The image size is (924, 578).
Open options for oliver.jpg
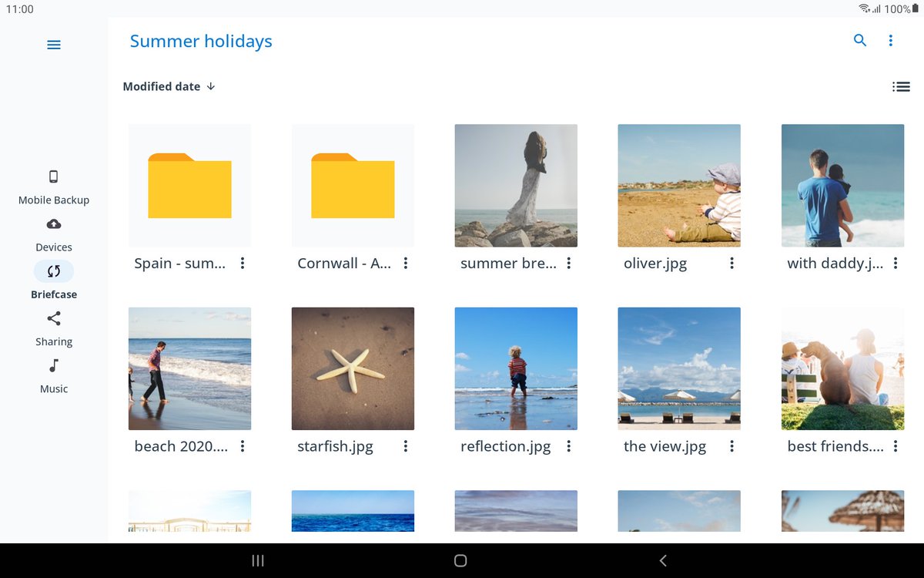(732, 263)
